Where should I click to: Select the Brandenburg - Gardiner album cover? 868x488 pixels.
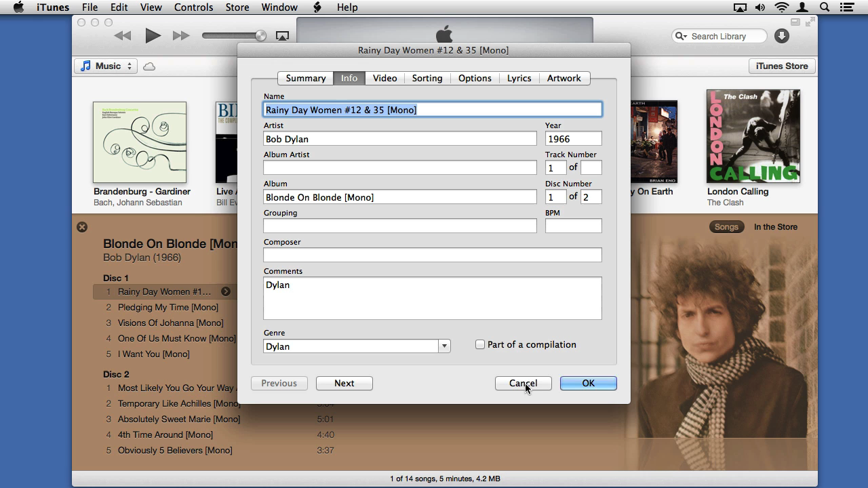tap(140, 142)
